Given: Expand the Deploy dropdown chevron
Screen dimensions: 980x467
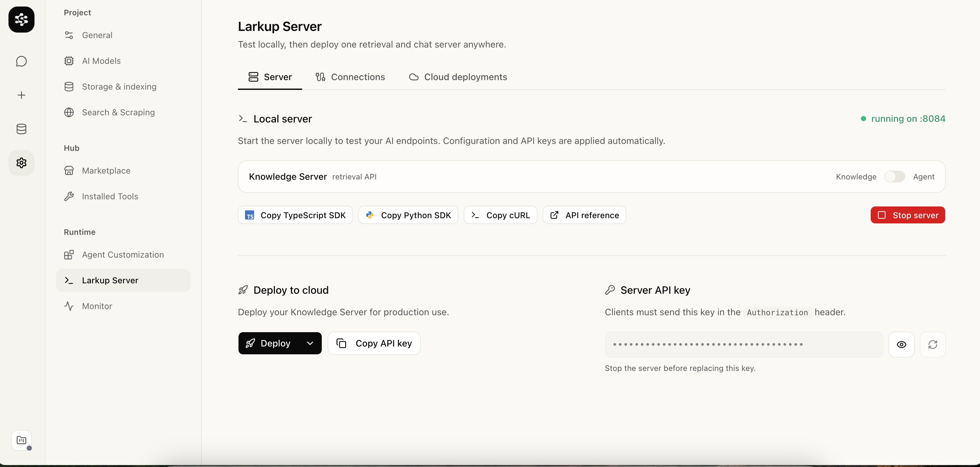Looking at the screenshot, I should pos(310,344).
